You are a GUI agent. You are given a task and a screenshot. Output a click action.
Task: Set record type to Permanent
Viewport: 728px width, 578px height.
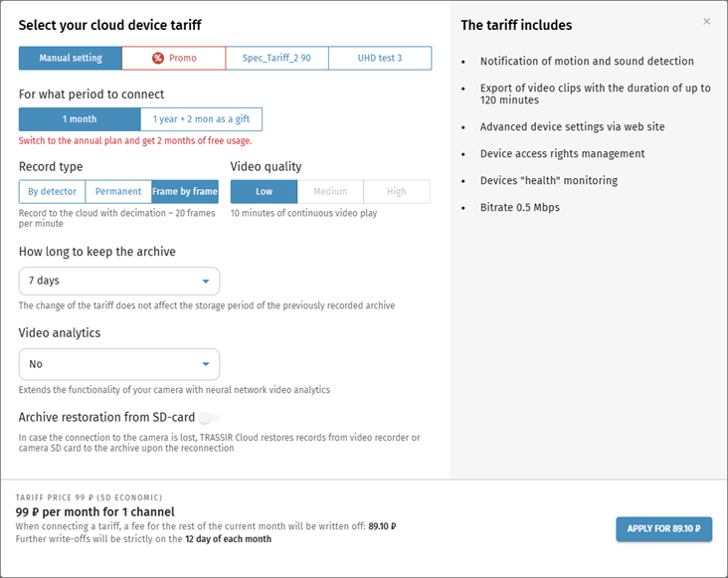[x=118, y=192]
